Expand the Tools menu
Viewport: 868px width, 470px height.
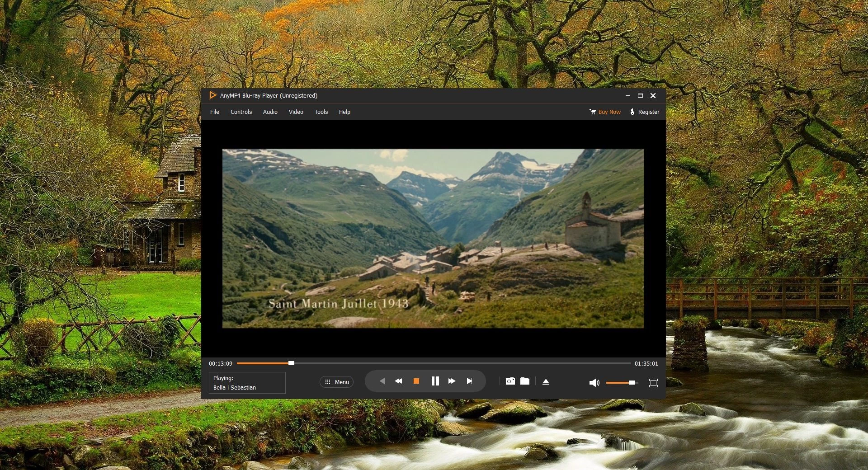pyautogui.click(x=321, y=112)
